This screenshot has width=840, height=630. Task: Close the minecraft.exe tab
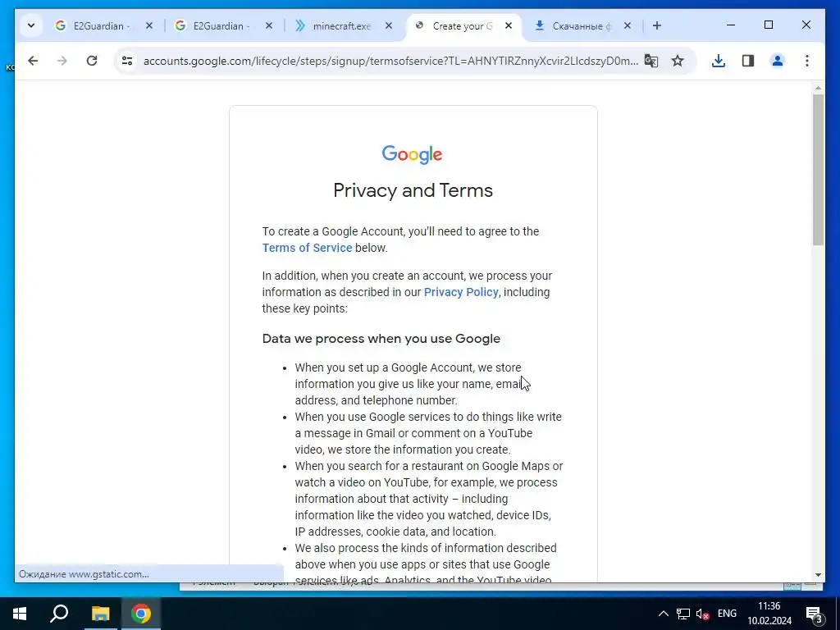tap(389, 25)
